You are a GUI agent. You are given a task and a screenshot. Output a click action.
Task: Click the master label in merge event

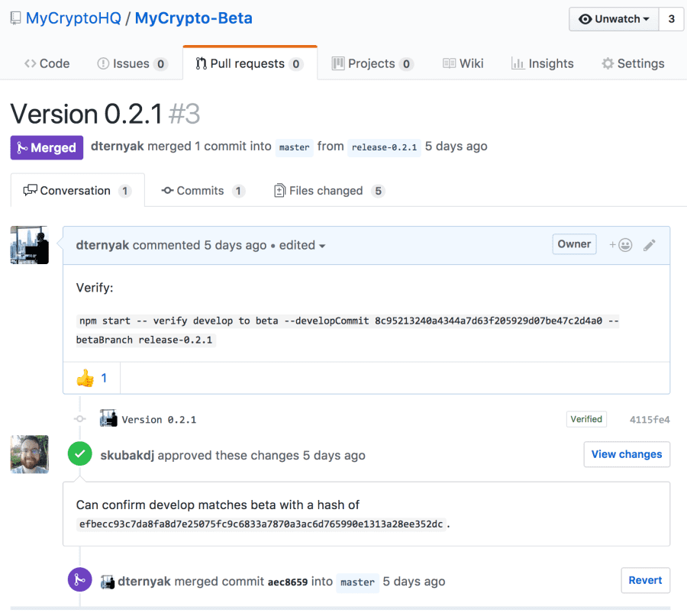(x=357, y=582)
